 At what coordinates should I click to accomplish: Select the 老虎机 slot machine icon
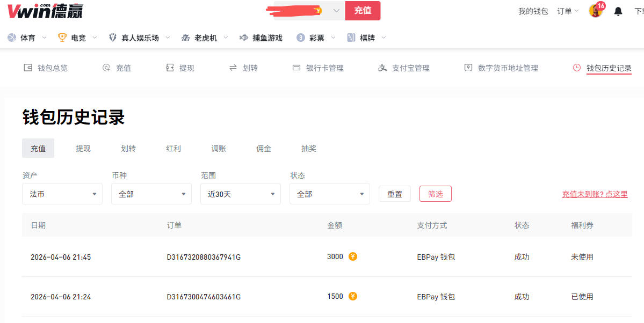pyautogui.click(x=186, y=38)
